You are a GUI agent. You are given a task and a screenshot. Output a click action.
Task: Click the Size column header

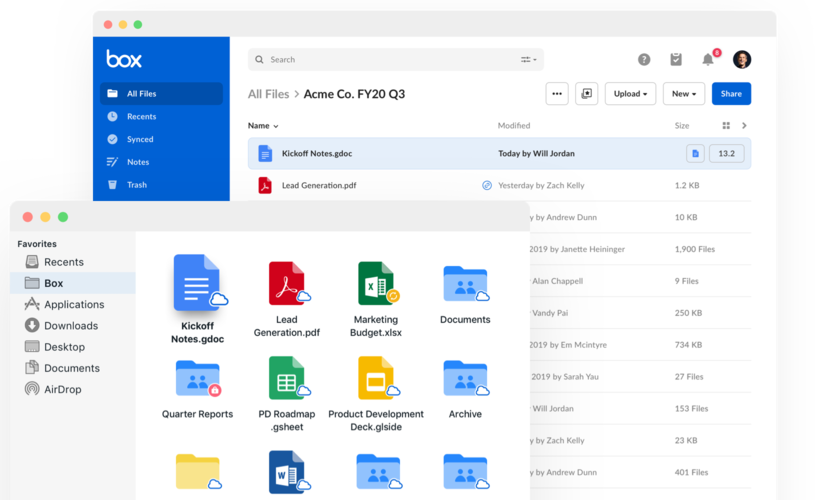pos(682,125)
